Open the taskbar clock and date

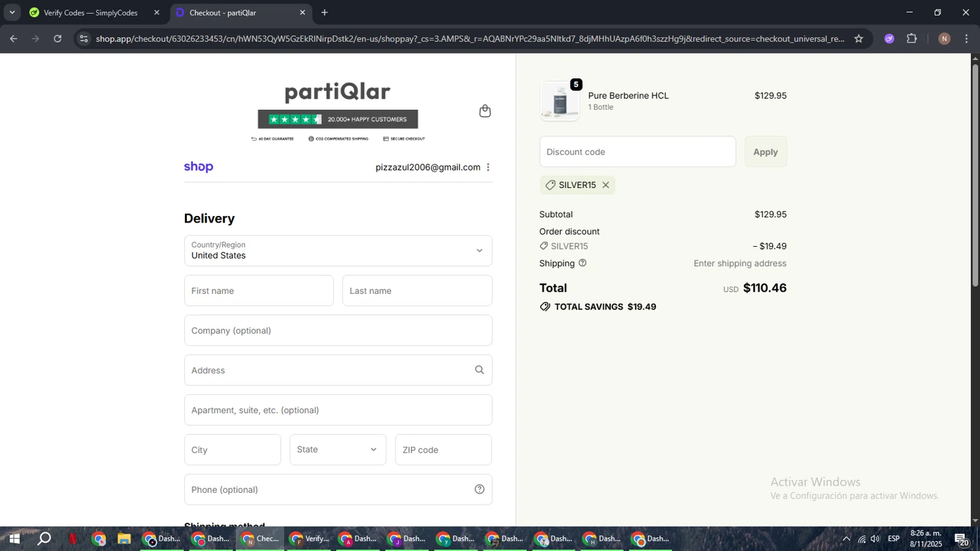pos(926,539)
